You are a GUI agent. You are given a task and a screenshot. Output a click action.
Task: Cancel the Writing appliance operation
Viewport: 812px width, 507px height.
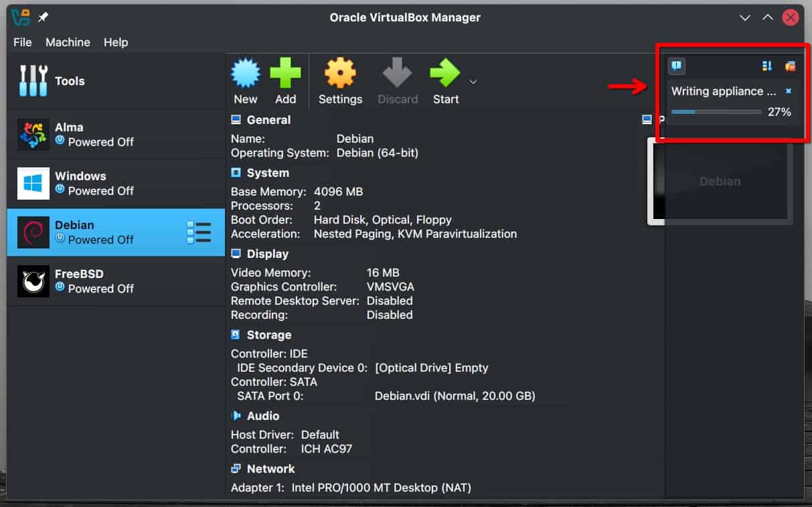pos(788,91)
